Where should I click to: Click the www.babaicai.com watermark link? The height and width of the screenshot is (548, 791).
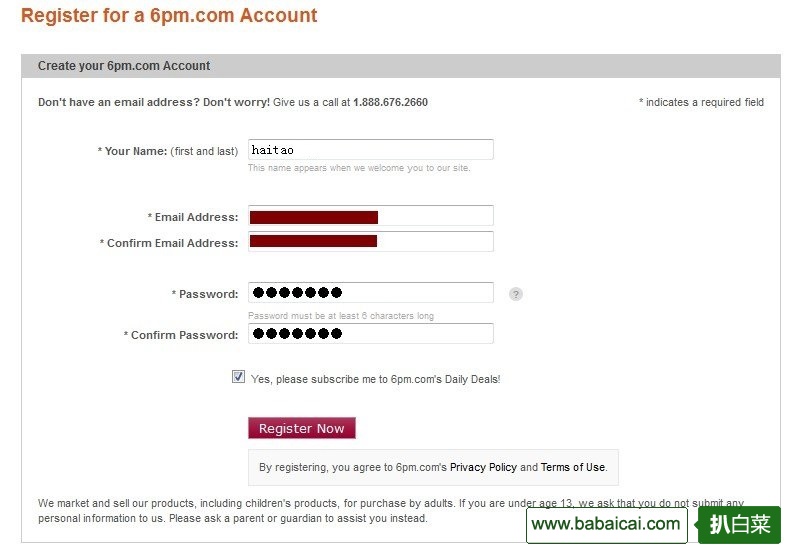pos(606,524)
